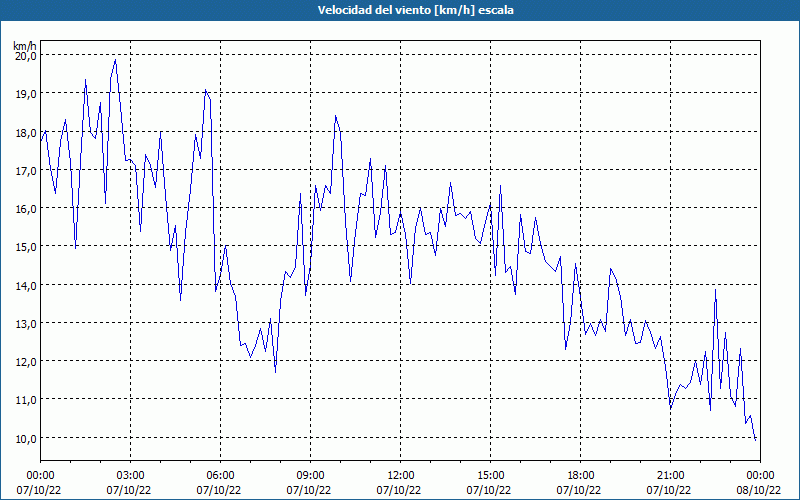Click the 19,0 y-axis label
The image size is (800, 500).
tap(26, 94)
